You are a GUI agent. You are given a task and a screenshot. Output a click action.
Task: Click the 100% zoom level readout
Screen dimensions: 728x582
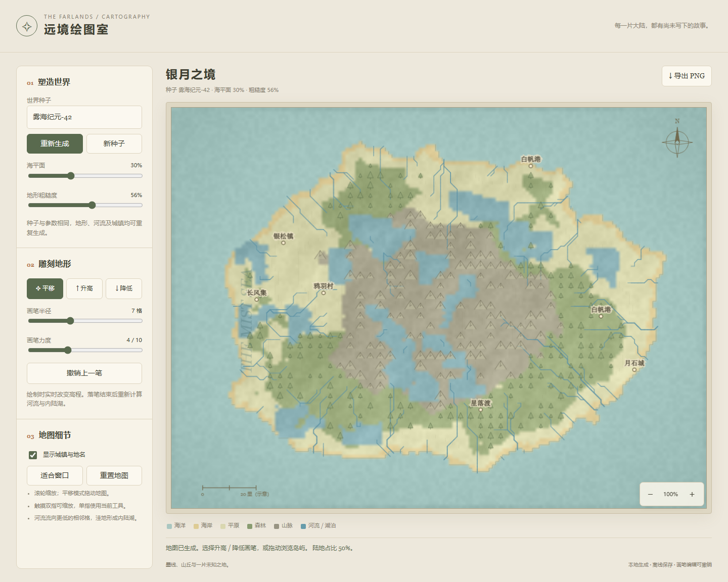click(671, 494)
